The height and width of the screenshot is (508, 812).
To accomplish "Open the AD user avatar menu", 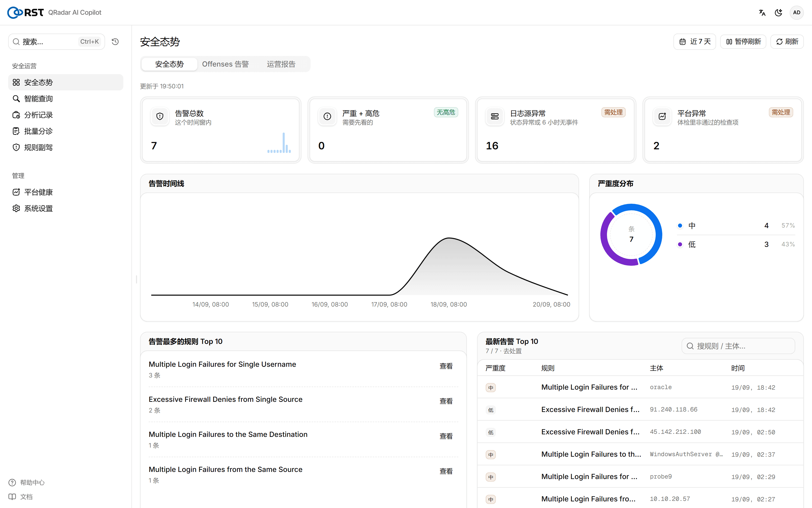I will pos(797,12).
